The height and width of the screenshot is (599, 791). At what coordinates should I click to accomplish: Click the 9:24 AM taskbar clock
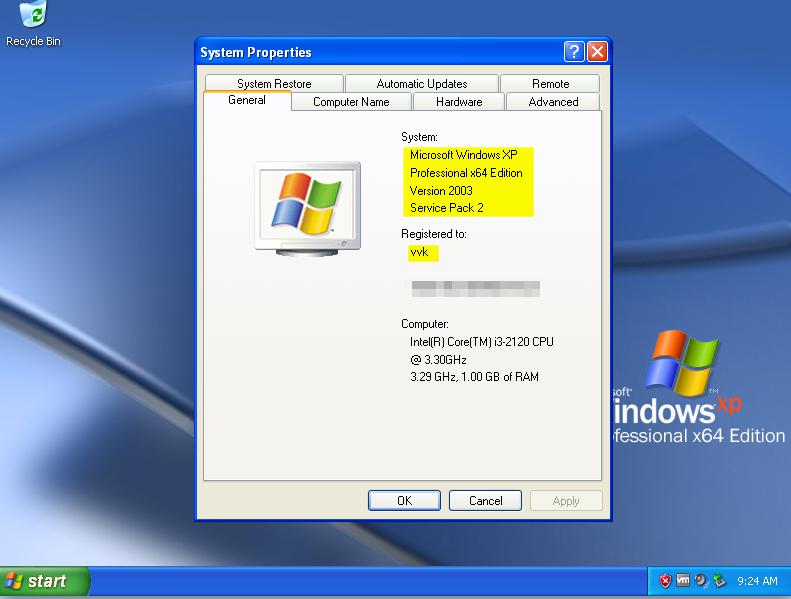click(757, 581)
